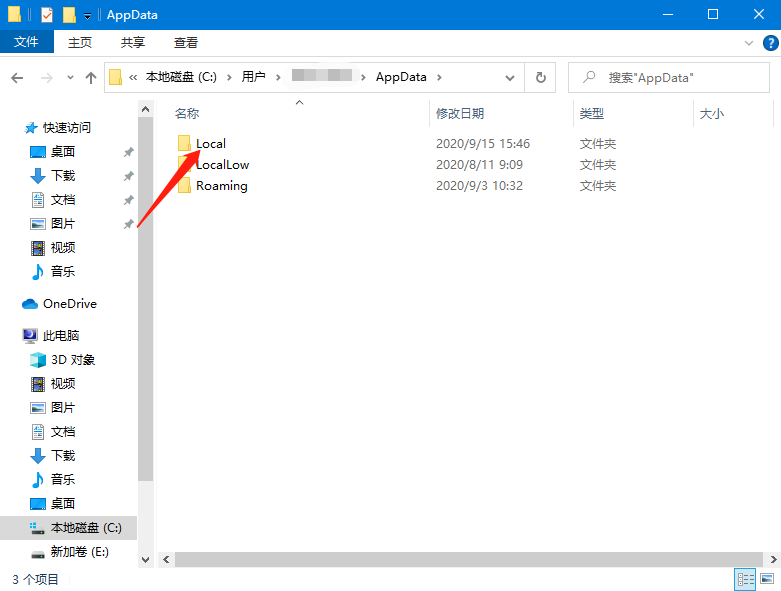This screenshot has height=591, width=781.
Task: Click AppData in the breadcrumb path
Action: (x=401, y=77)
